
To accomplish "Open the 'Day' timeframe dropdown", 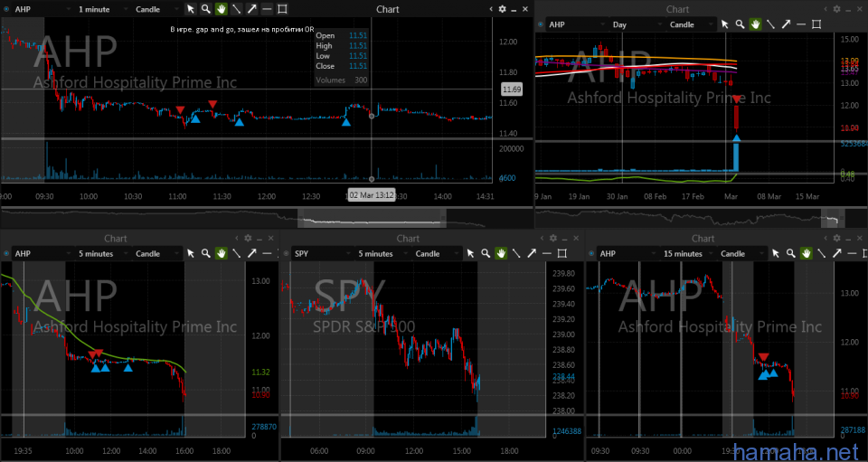I will point(636,24).
